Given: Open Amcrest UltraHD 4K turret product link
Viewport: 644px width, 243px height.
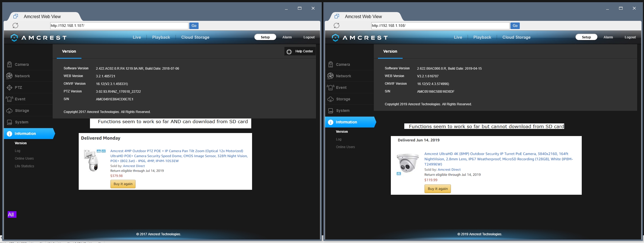Looking at the screenshot, I should (x=499, y=159).
